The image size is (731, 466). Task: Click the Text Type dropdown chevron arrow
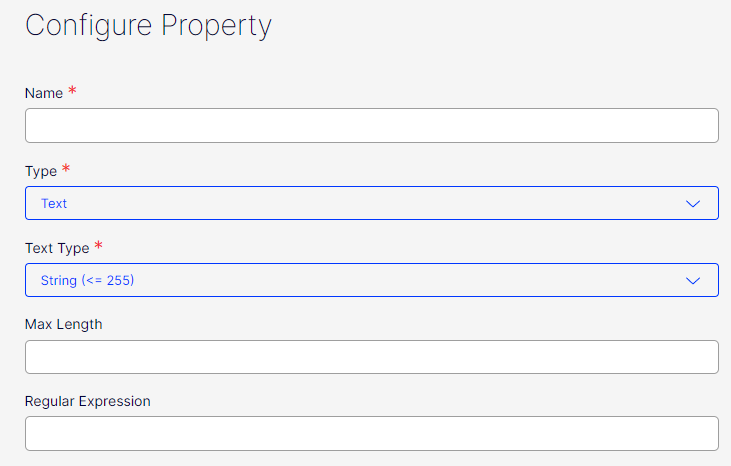pos(693,280)
